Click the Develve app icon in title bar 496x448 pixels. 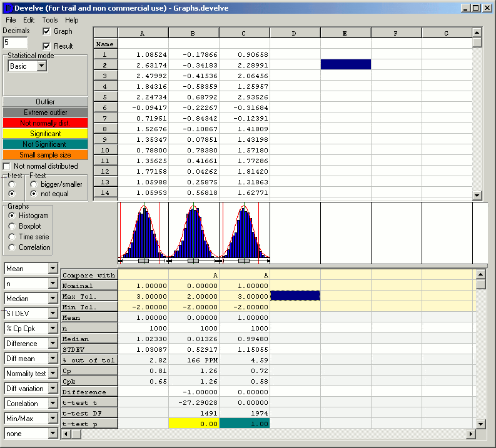tap(7, 7)
